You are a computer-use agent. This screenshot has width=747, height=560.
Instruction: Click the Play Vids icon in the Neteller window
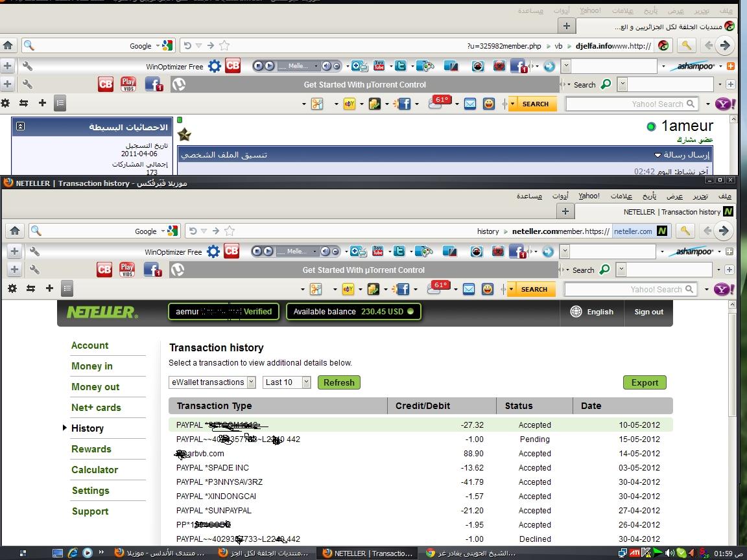pos(126,270)
